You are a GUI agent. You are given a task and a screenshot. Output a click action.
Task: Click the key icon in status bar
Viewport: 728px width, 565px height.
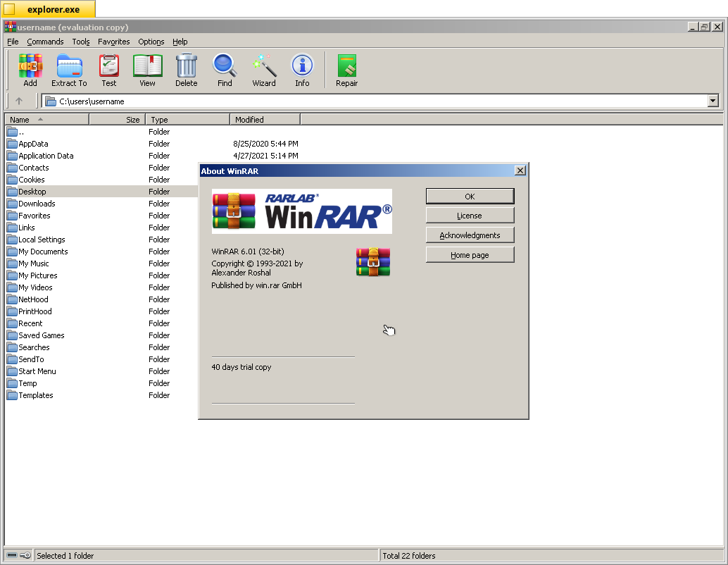[x=25, y=555]
